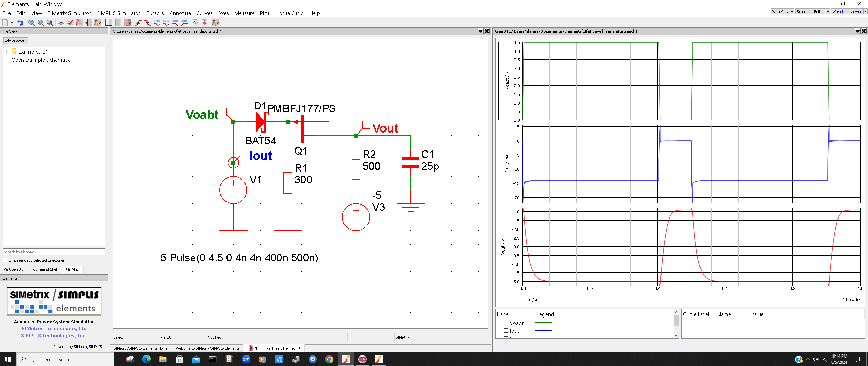Click the AVG measurement icon
Screen dimensions: 868x366
(166, 23)
